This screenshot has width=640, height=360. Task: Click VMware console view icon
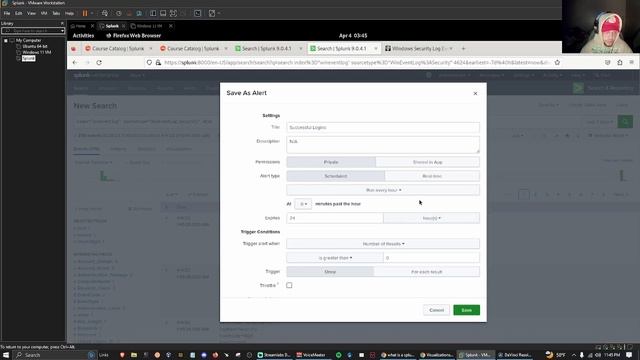(x=198, y=13)
